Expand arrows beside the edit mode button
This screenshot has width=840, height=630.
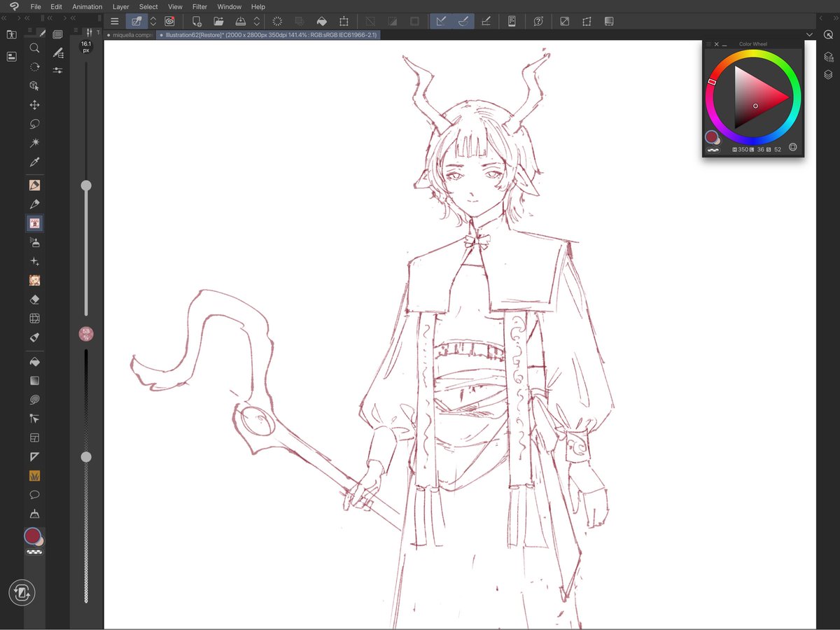[153, 21]
